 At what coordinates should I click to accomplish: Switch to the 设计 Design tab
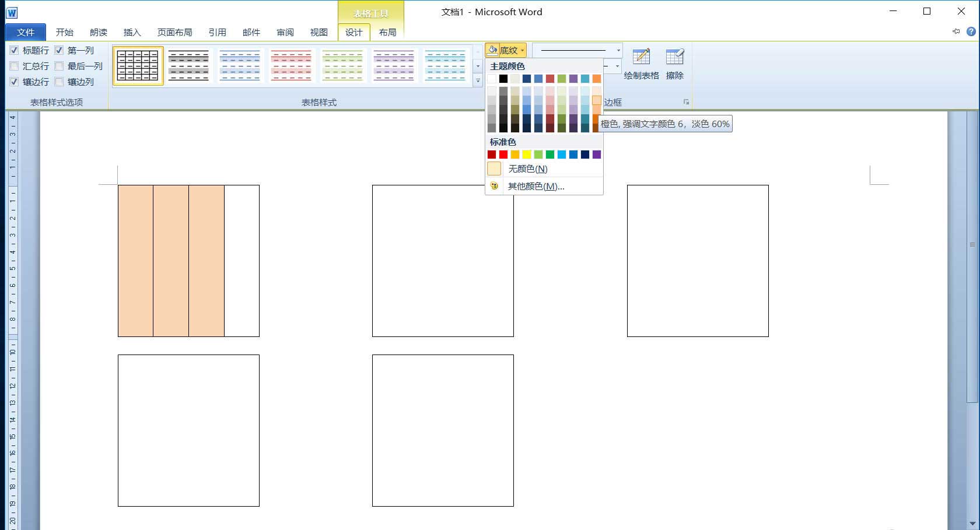(x=354, y=32)
